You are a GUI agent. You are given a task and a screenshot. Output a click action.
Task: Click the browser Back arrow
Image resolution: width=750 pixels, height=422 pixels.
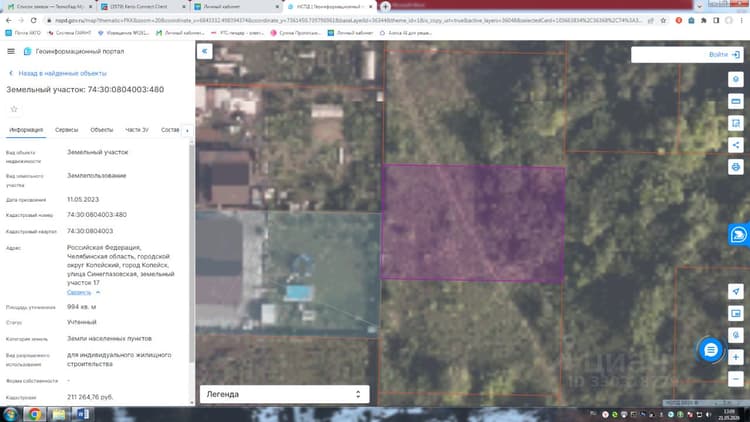(8, 21)
